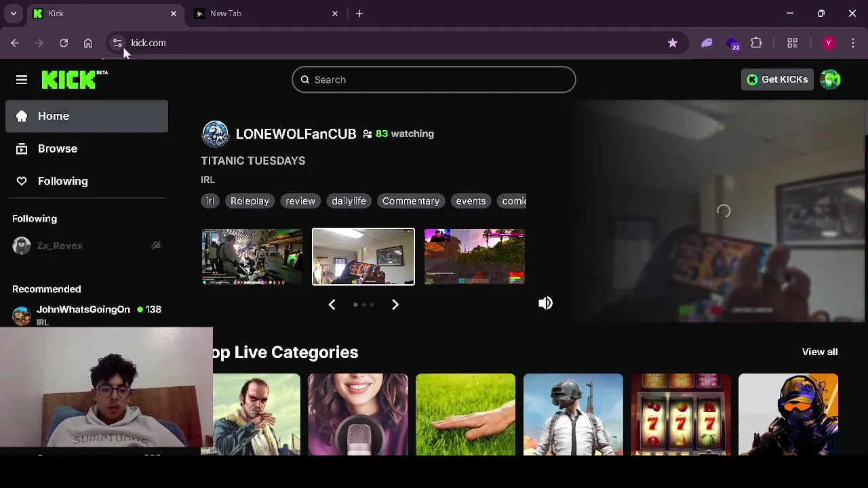This screenshot has width=868, height=488.
Task: Click LONEWOLFFanCUB channel avatar
Action: pyautogui.click(x=216, y=134)
